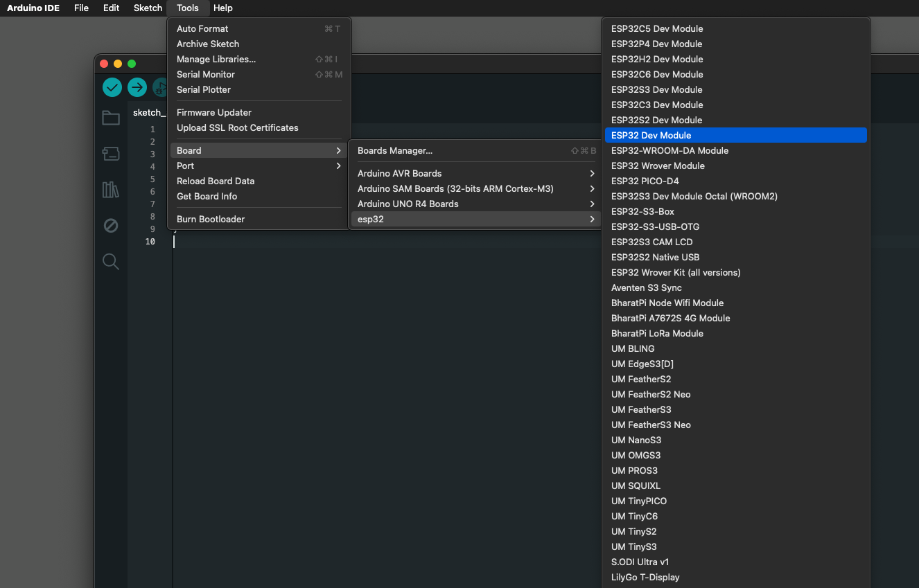
Task: Select ESP32C6 Dev Module board
Action: [736, 74]
